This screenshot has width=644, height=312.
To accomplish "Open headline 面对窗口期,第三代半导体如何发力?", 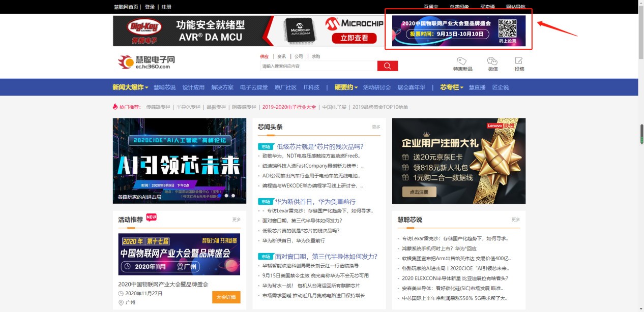I will (x=326, y=257).
